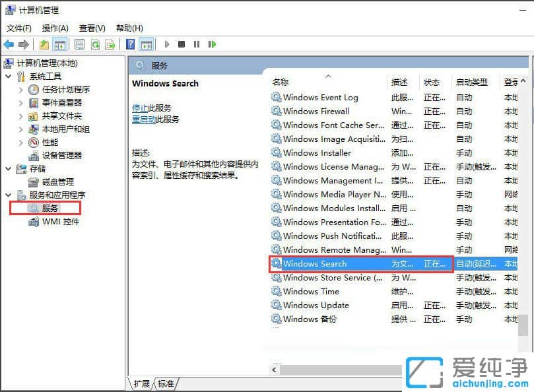Toggle the console tree with the show/hide icon

(58, 44)
